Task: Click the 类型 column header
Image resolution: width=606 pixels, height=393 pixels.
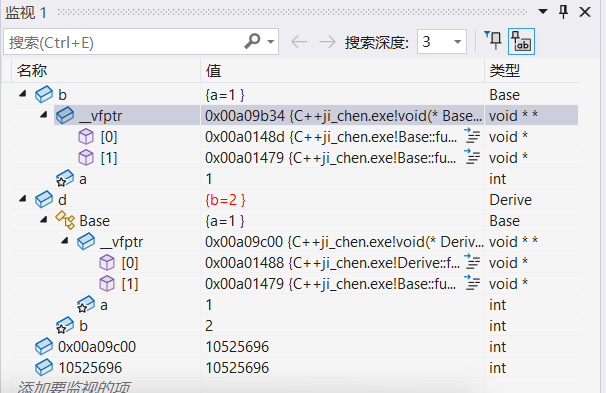Action: (532, 70)
